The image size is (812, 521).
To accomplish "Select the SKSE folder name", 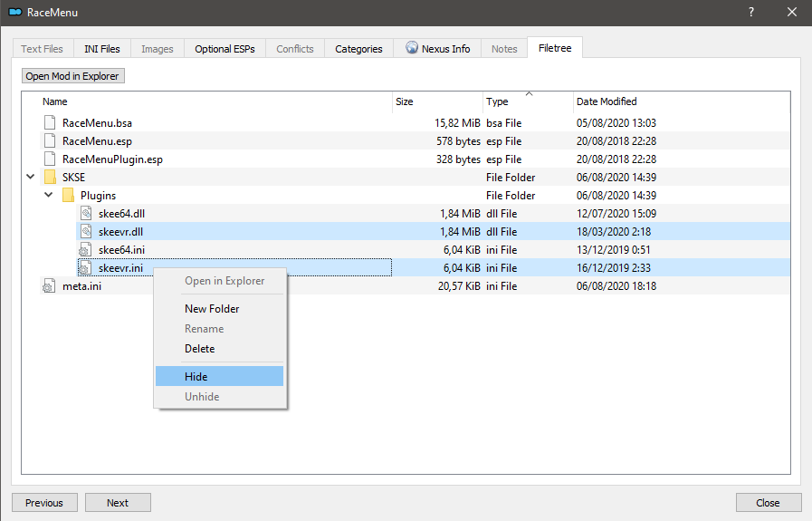I will [x=73, y=178].
